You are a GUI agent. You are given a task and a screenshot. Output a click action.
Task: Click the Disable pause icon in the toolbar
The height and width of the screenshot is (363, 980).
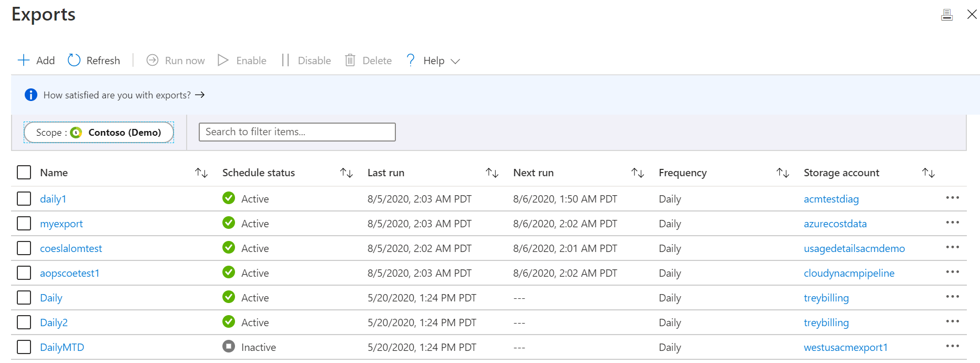click(x=285, y=60)
